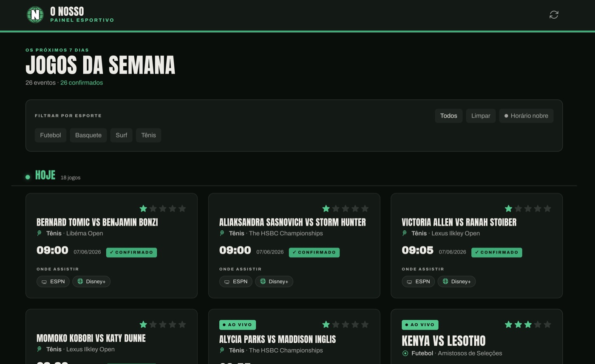
Task: Click first star on Sasnovich vs Hunter card
Action: pyautogui.click(x=326, y=209)
